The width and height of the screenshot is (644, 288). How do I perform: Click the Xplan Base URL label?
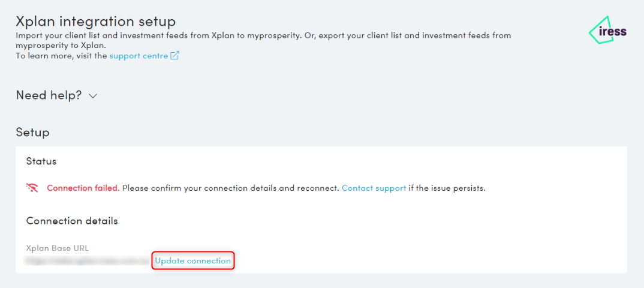[x=58, y=248]
